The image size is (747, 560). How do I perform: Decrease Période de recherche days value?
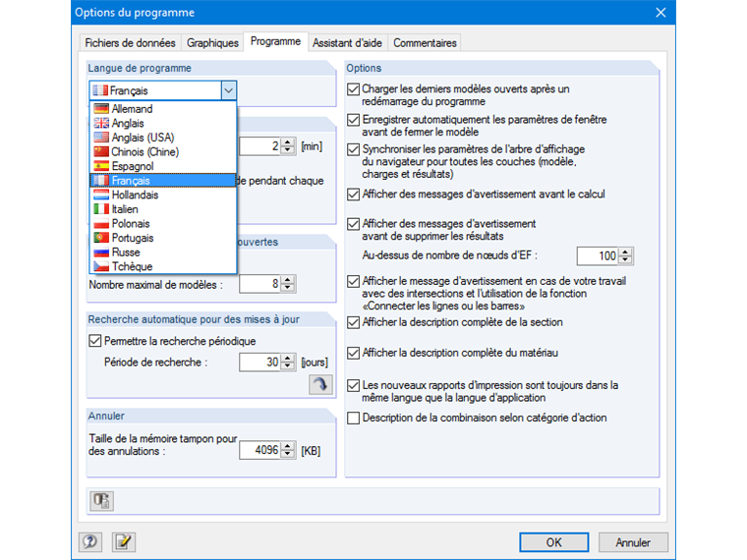(288, 366)
